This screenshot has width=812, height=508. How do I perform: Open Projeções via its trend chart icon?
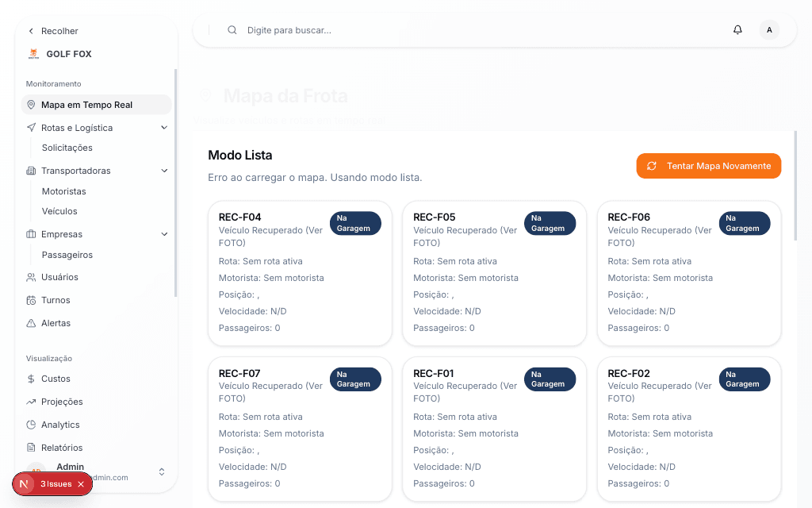tap(33, 402)
